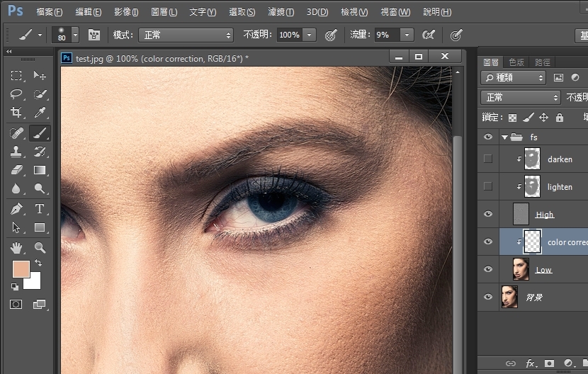This screenshot has width=588, height=374.
Task: Select the Hand tool
Action: pos(16,248)
